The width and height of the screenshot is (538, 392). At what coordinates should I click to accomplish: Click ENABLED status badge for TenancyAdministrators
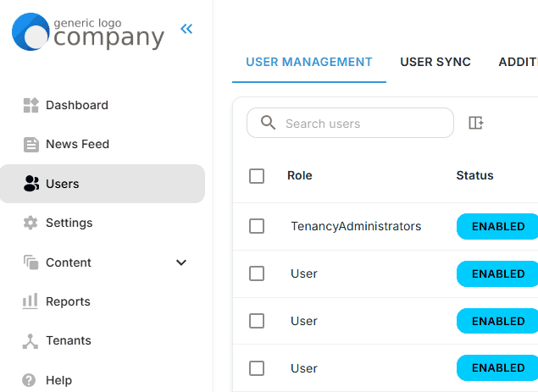tap(497, 227)
